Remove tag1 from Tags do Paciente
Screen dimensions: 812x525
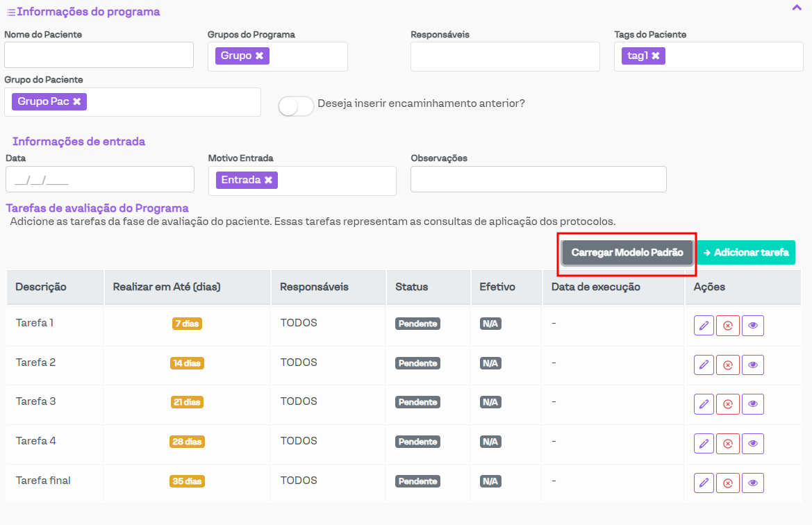tap(655, 56)
